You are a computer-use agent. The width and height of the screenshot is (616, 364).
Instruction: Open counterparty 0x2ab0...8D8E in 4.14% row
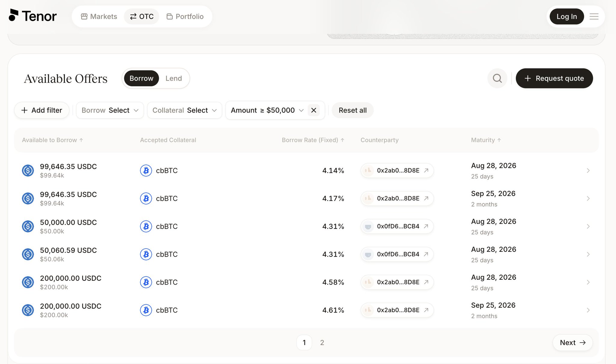tap(397, 171)
